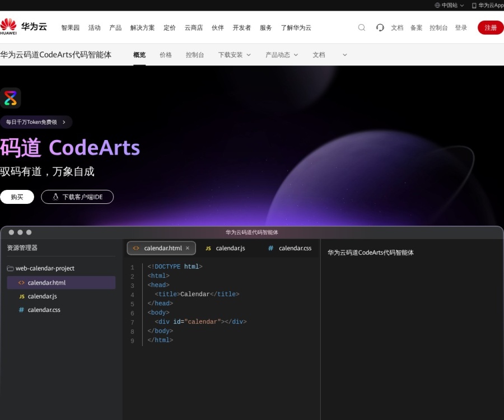Viewport: 504px width, 420px height.
Task: Select calendar.html in explorer tree
Action: tap(61, 283)
